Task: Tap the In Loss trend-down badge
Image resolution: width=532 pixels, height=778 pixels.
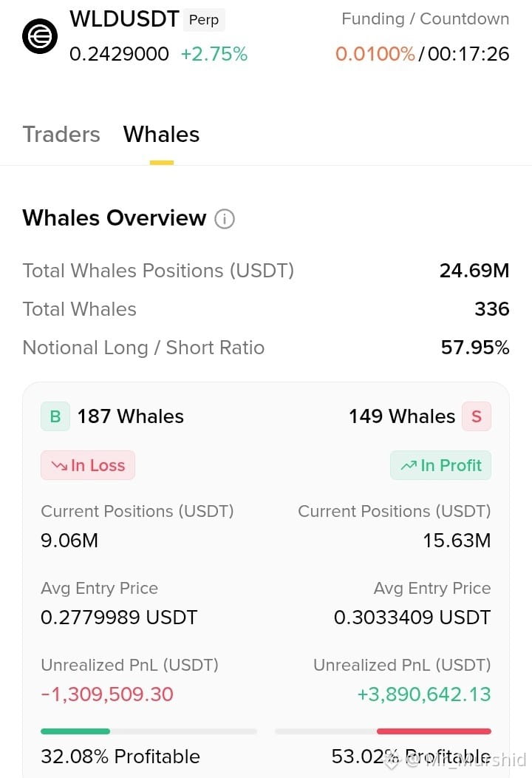Action: click(x=88, y=465)
